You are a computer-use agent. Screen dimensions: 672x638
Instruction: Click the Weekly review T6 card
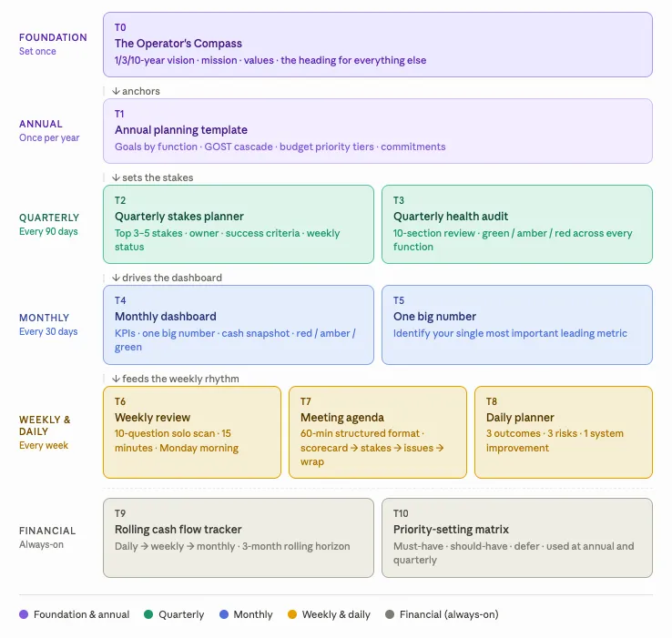tap(192, 432)
